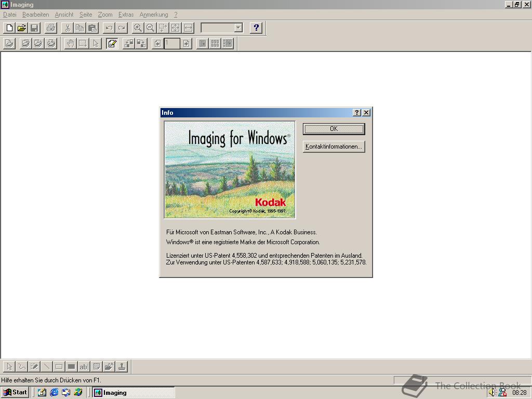This screenshot has height=399, width=532.
Task: Rotate the page left
Action: [129, 44]
